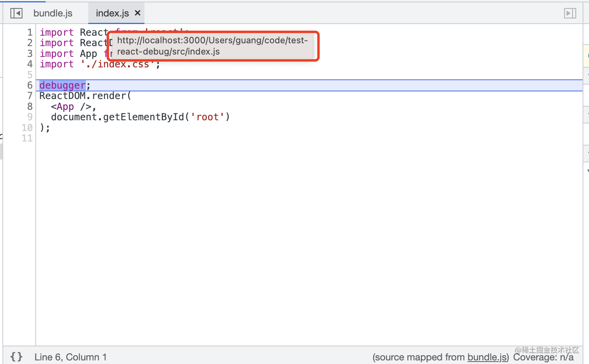Click the Line 6, Column 1 status text

[x=71, y=357]
